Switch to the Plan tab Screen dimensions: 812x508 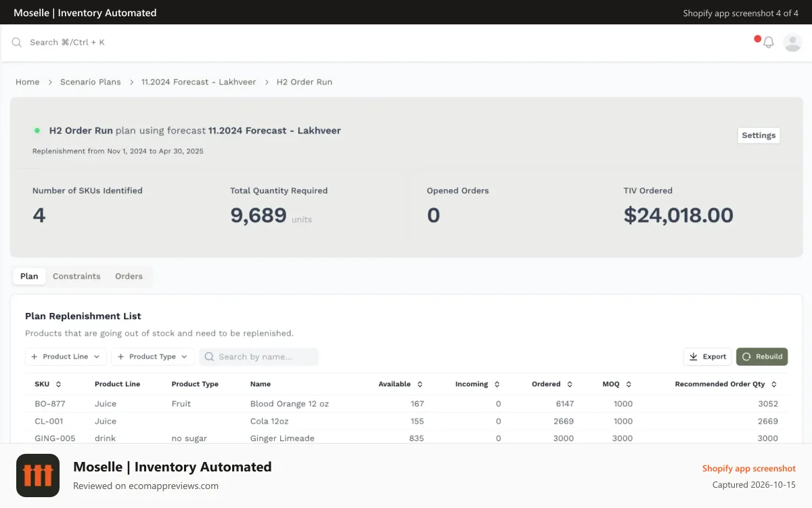29,276
